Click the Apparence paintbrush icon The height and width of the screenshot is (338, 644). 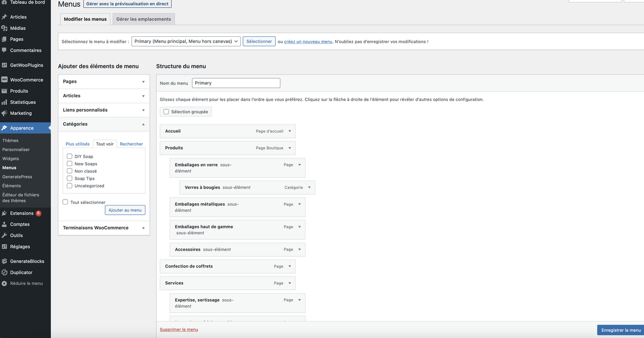point(5,128)
